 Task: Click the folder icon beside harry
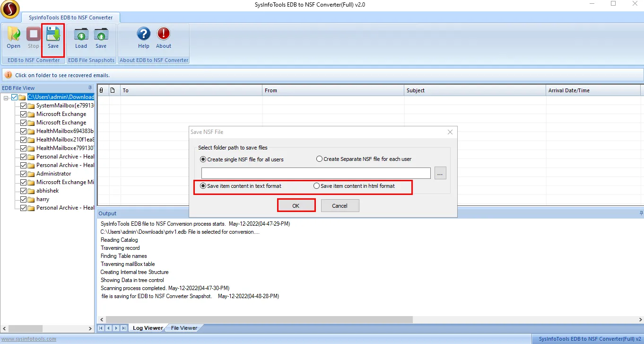click(31, 199)
